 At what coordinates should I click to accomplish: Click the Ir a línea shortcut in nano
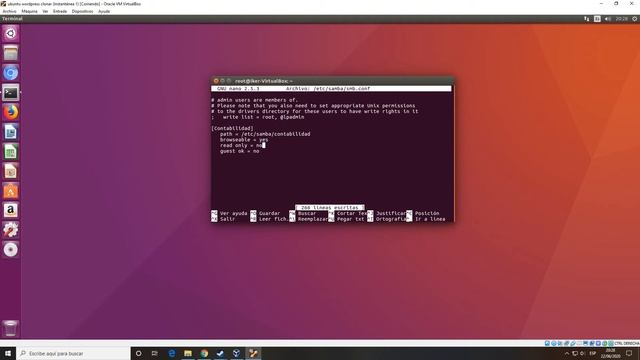[x=426, y=219]
